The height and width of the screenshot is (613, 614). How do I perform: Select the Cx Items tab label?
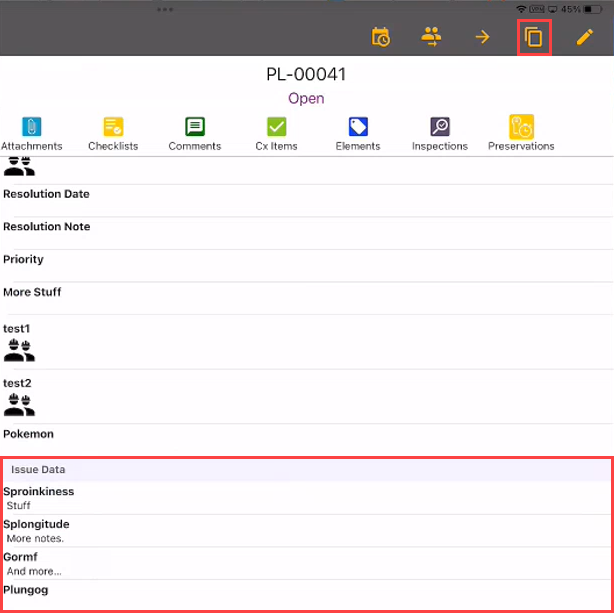(x=276, y=146)
